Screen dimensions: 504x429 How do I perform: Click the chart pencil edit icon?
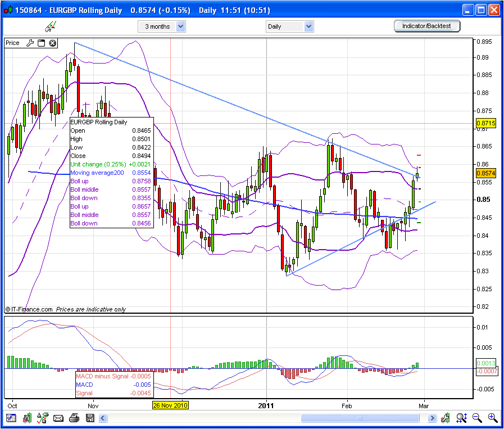(x=446, y=418)
